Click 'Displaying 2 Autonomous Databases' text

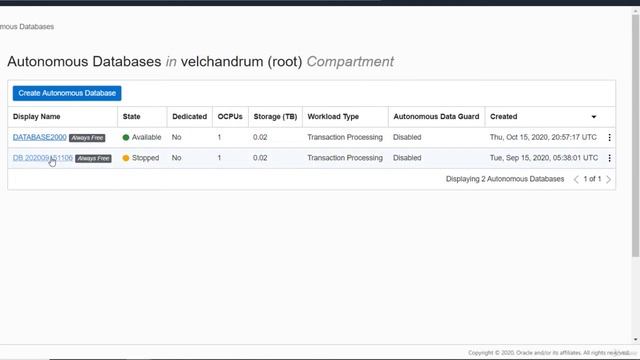[505, 179]
